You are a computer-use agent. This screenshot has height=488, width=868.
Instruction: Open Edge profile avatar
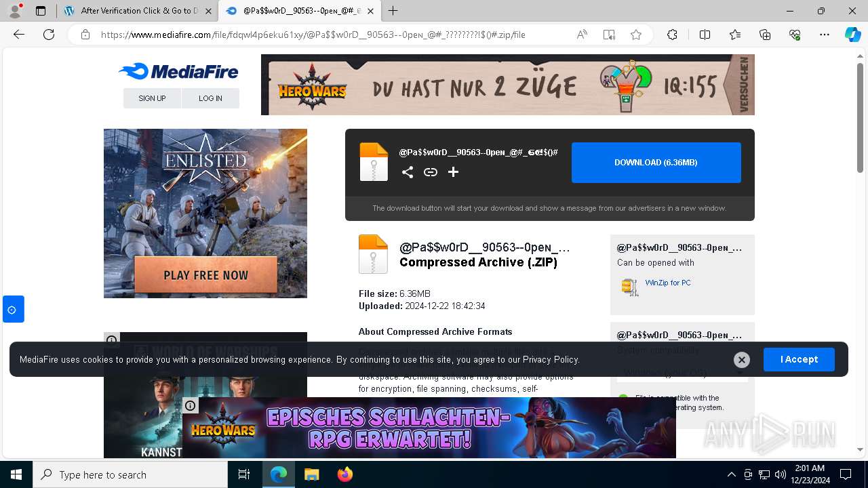pyautogui.click(x=14, y=11)
